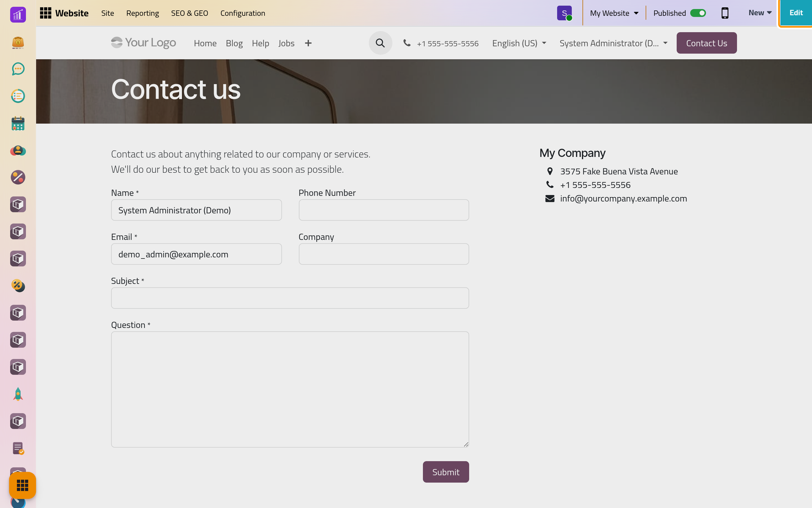Click the 3575 Fake Buena Vista Avenue address
Image resolution: width=812 pixels, height=508 pixels.
619,171
